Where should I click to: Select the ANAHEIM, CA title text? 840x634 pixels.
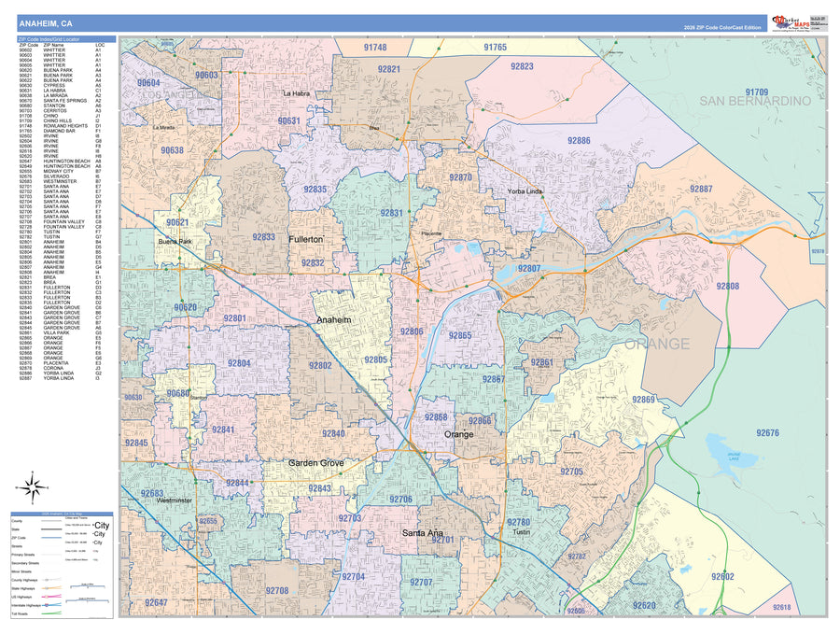tap(46, 23)
